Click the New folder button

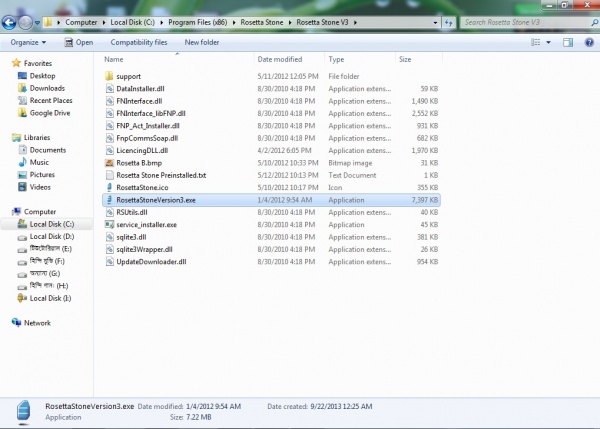[x=202, y=42]
